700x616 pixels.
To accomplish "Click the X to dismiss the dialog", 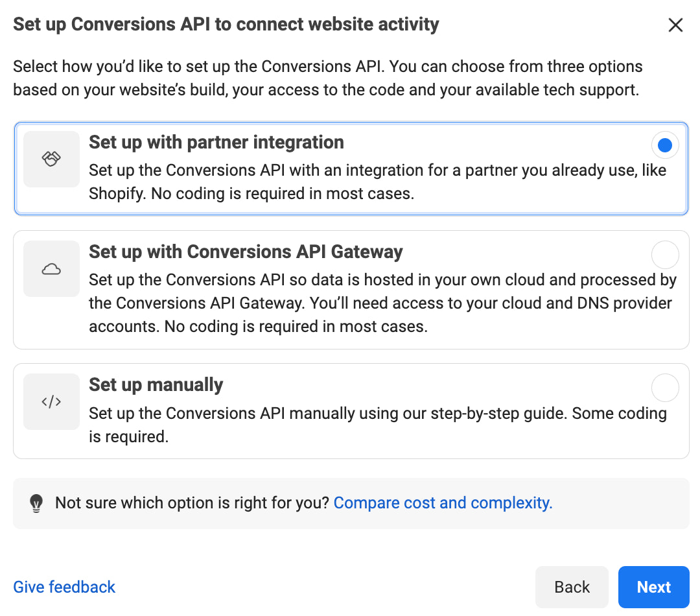I will (x=675, y=25).
